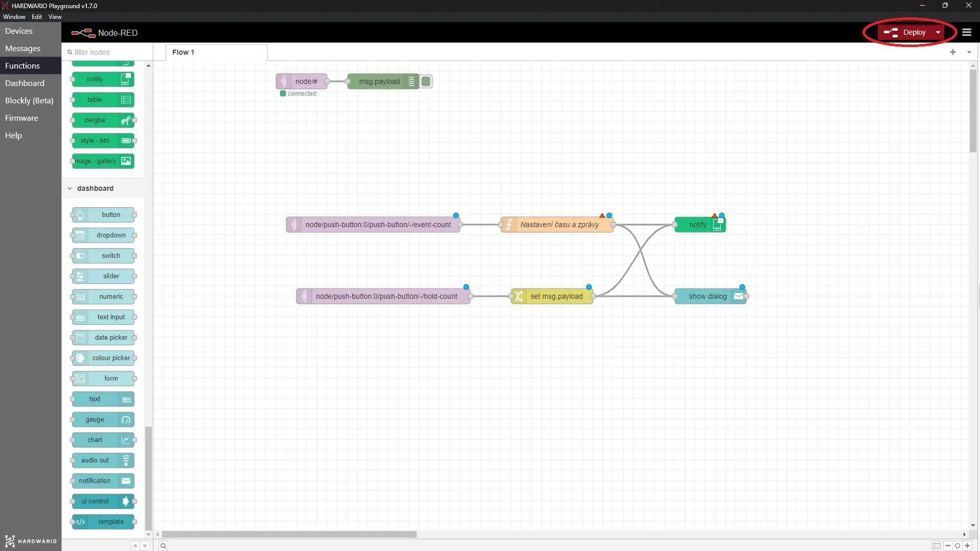Select the date picker palette node

103,338
